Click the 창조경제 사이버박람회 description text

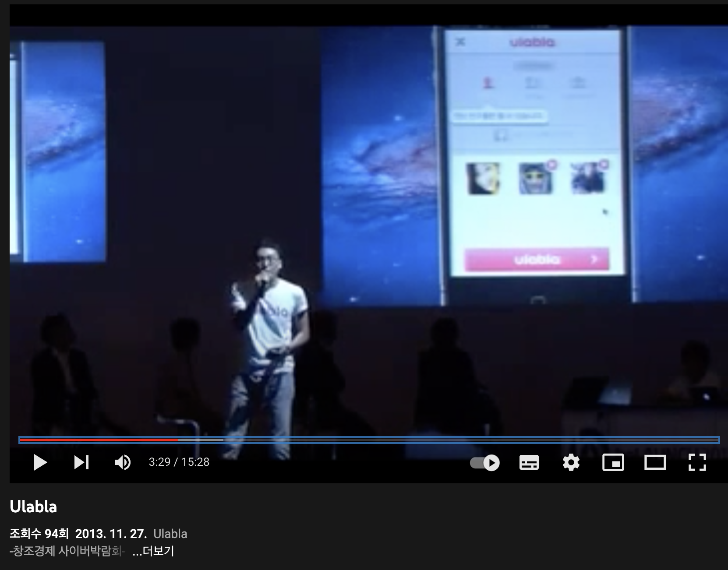[67, 551]
